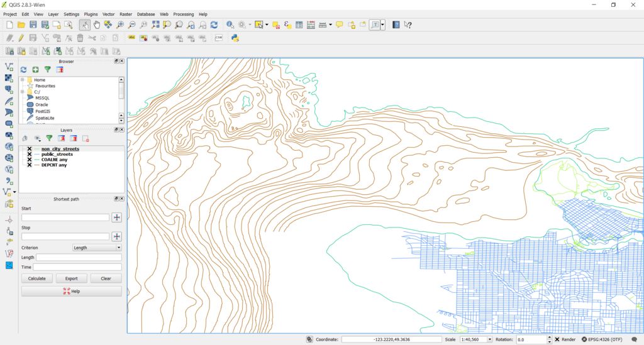Open the Scale dropdown list

coord(491,339)
